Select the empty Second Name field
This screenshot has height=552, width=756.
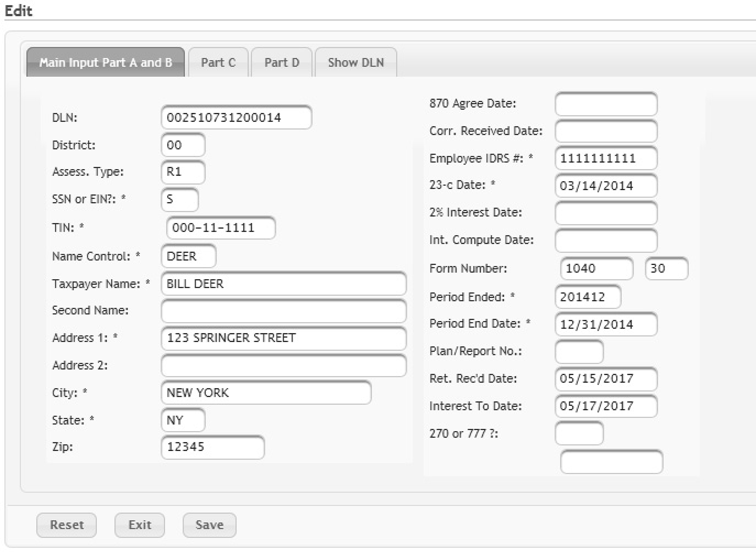283,311
